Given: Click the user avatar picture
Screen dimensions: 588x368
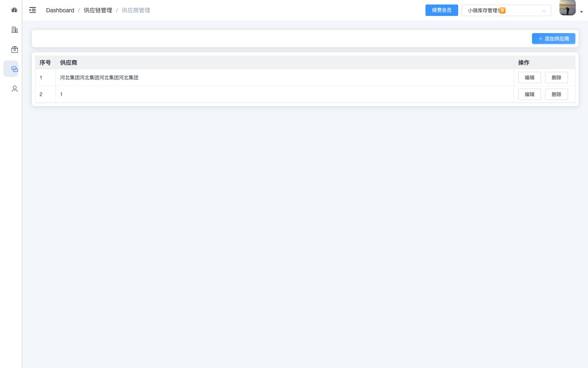Looking at the screenshot, I should coord(567,7).
